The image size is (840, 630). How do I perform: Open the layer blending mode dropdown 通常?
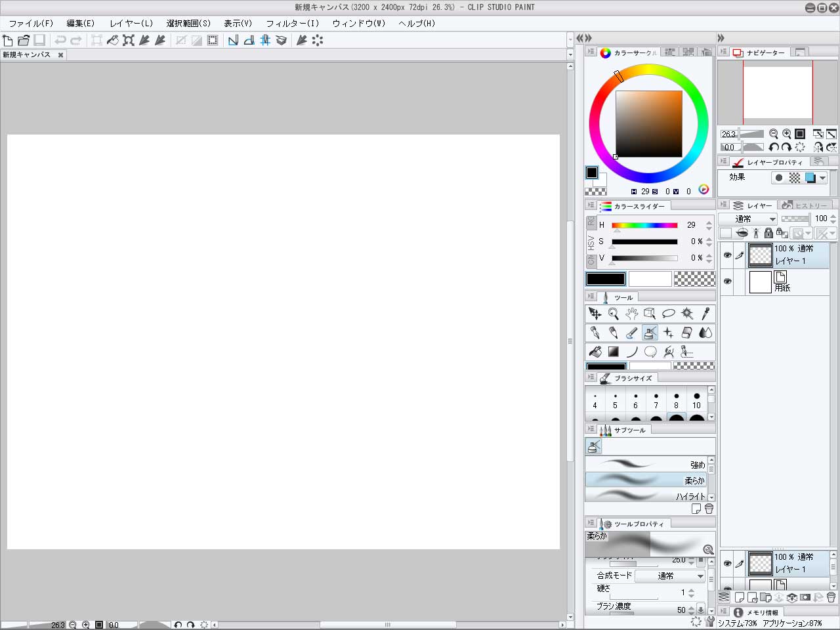pos(747,219)
